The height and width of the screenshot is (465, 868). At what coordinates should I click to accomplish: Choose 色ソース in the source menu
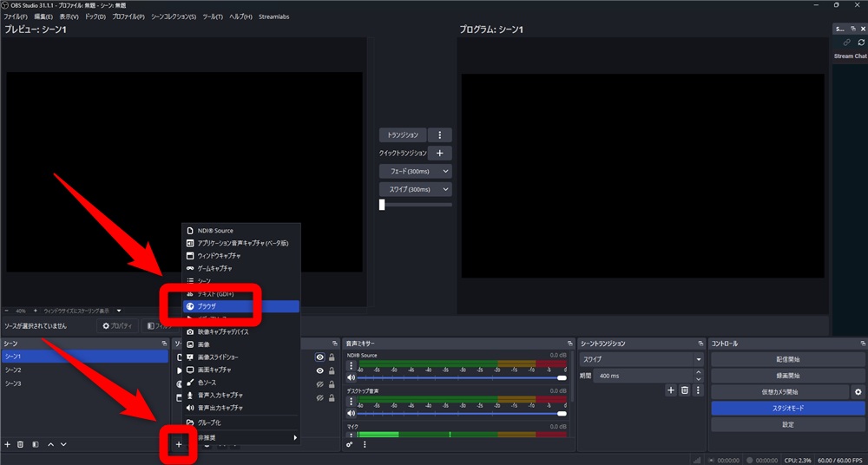pos(241,383)
